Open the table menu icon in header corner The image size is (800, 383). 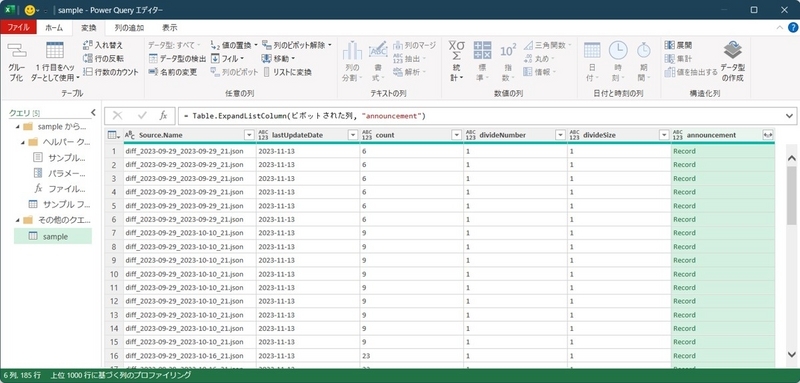114,135
